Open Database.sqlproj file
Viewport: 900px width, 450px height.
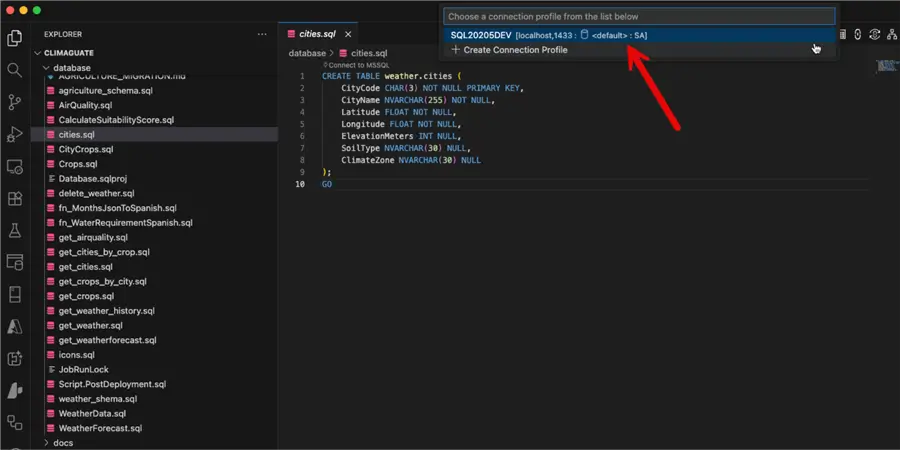coord(92,179)
